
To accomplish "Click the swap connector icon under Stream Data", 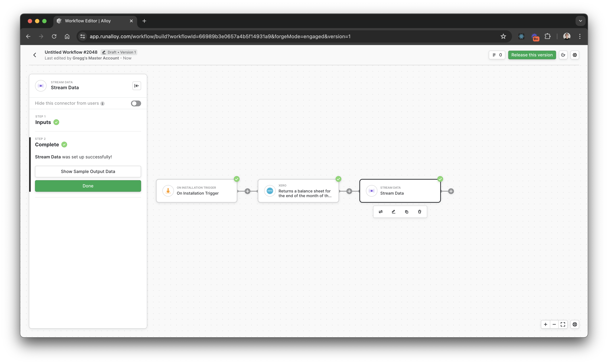I will tap(380, 212).
